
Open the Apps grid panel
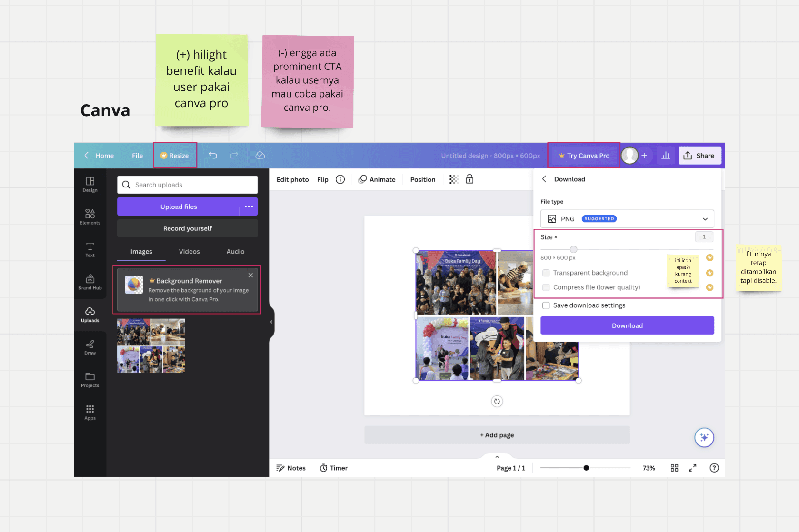90,413
